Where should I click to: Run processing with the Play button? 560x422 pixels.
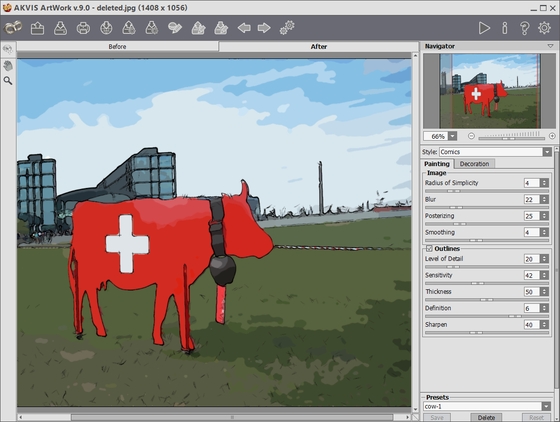(484, 28)
